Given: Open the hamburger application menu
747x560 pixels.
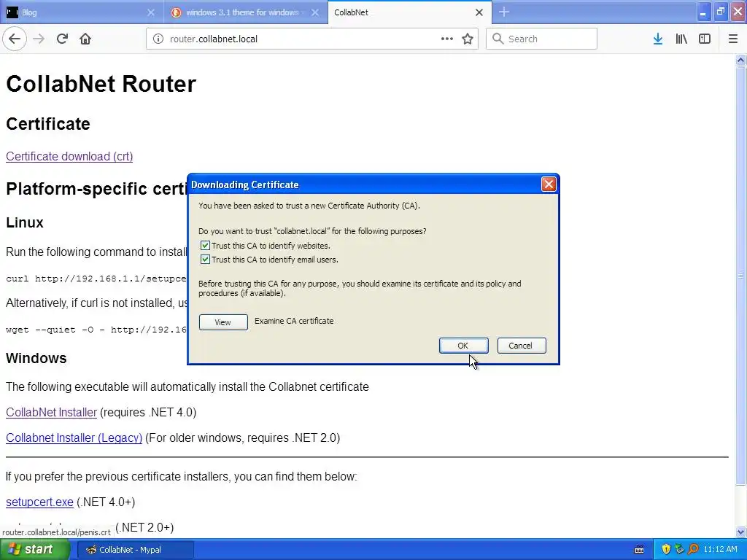Looking at the screenshot, I should (x=732, y=39).
